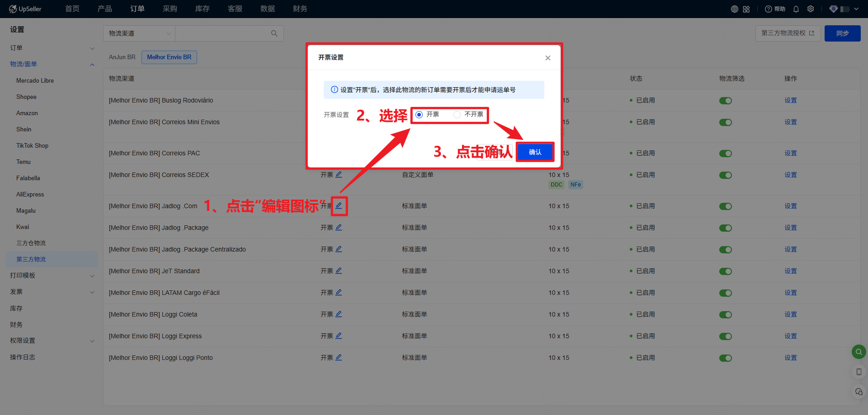Close the 开票设置 dialog
Viewport: 868px width, 415px height.
point(547,58)
